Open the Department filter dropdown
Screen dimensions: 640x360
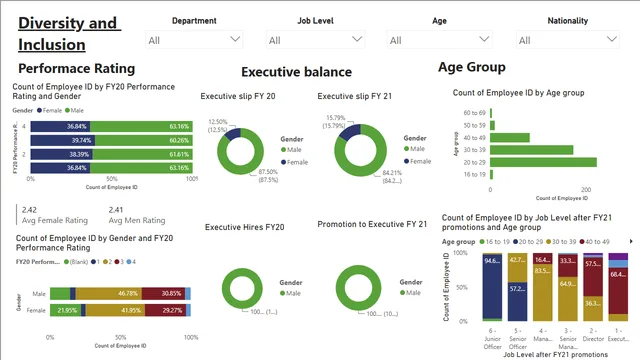click(x=194, y=40)
